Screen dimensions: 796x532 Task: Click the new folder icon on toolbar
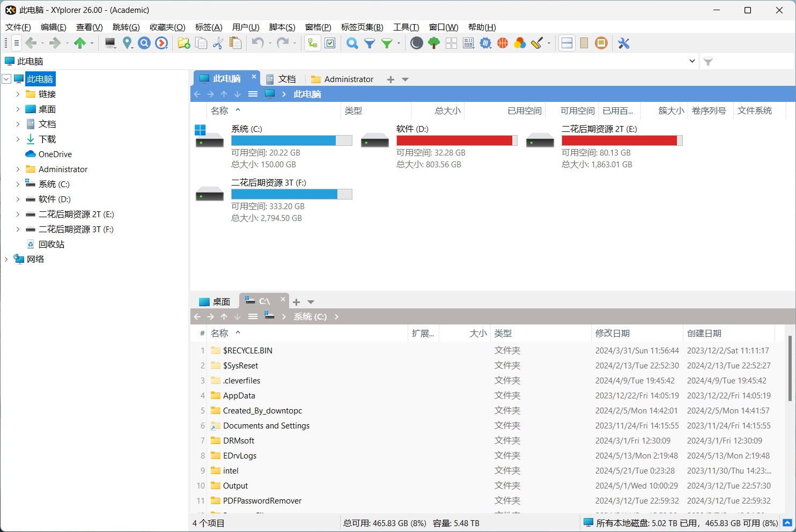184,43
